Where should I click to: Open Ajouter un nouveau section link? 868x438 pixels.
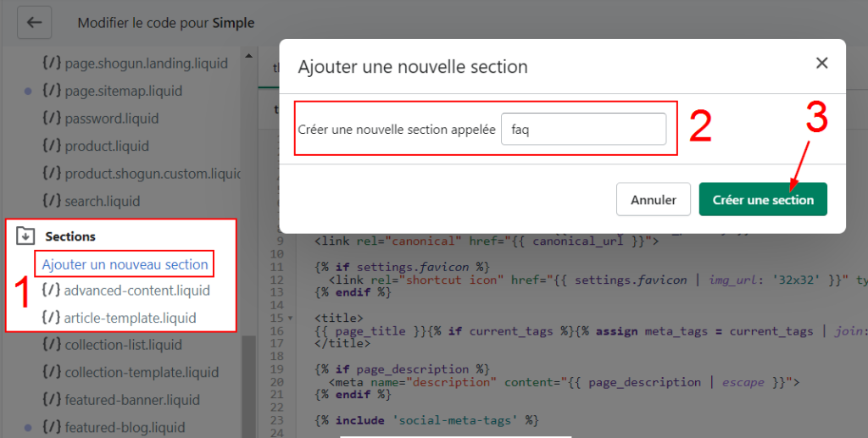coord(125,264)
